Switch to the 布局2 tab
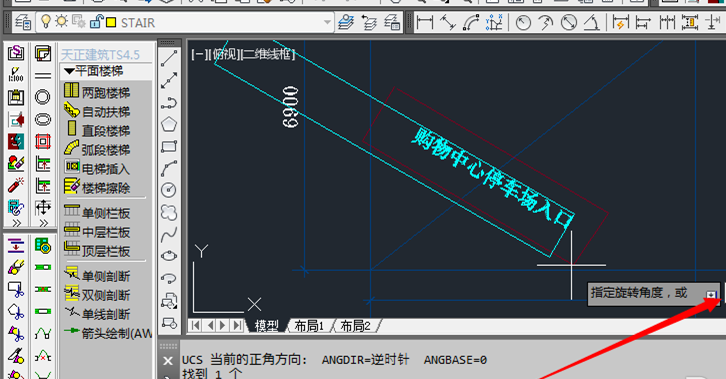 [356, 326]
